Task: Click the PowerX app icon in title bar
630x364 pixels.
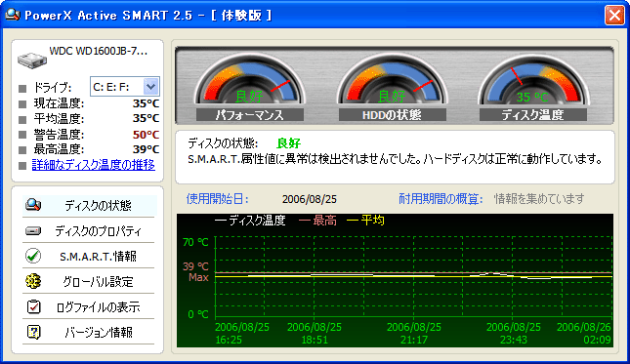Action: [13, 15]
